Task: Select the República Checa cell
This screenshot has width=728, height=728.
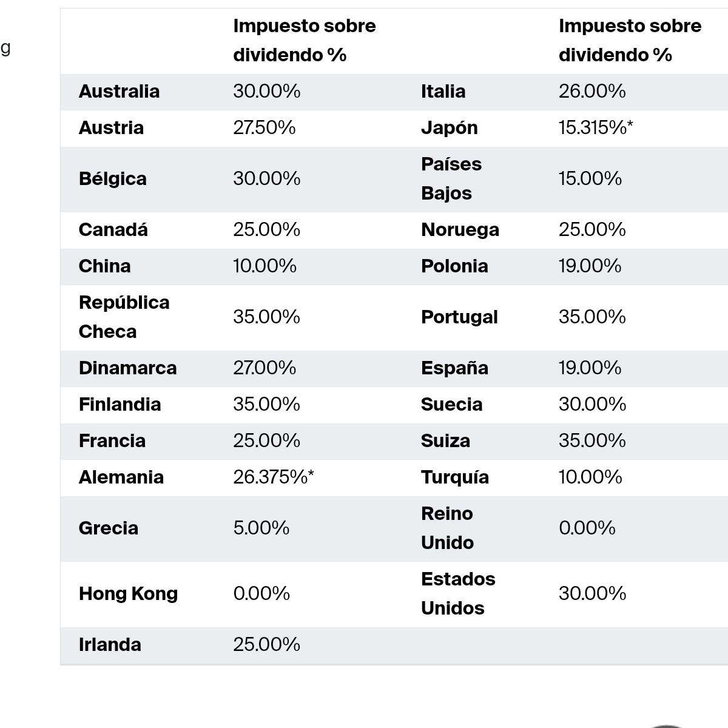Action: pyautogui.click(x=124, y=317)
